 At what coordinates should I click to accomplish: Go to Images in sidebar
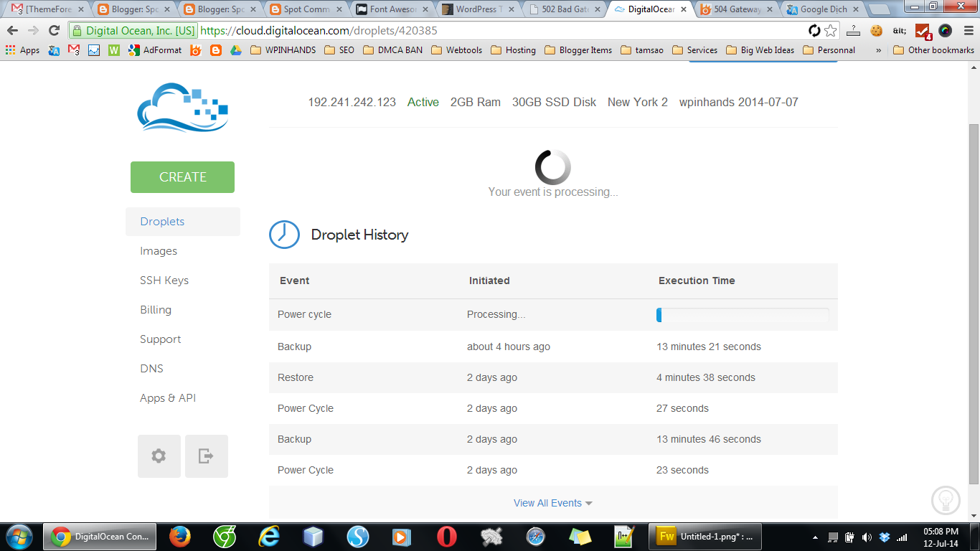159,251
